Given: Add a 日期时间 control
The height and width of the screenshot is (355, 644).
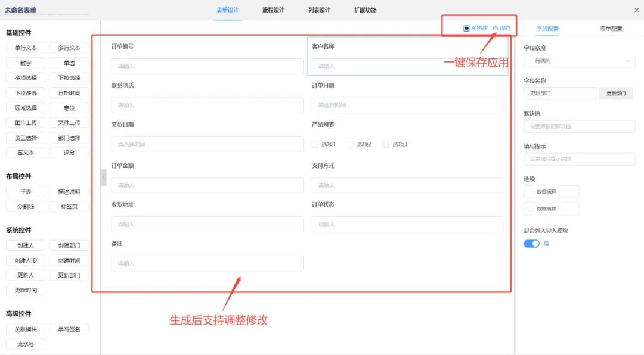Looking at the screenshot, I should (x=69, y=93).
